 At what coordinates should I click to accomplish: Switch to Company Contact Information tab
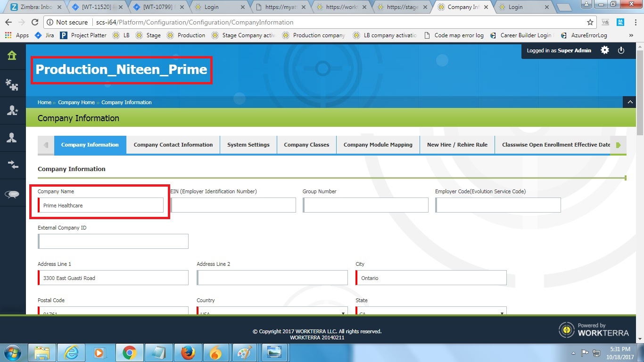tap(173, 145)
